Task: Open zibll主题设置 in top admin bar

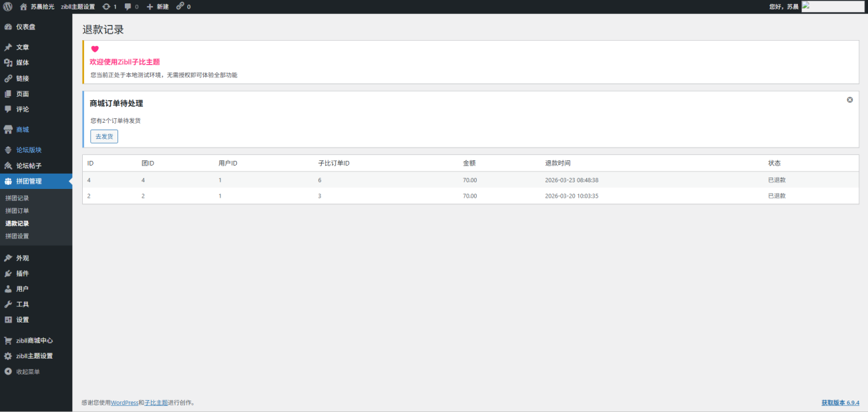Action: 77,7
